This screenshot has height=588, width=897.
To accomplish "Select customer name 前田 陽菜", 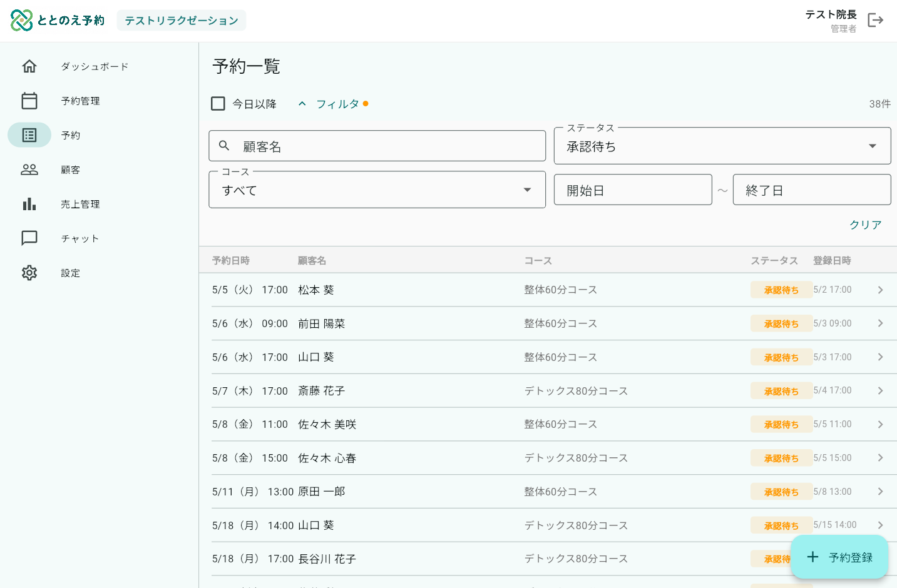I will click(322, 323).
